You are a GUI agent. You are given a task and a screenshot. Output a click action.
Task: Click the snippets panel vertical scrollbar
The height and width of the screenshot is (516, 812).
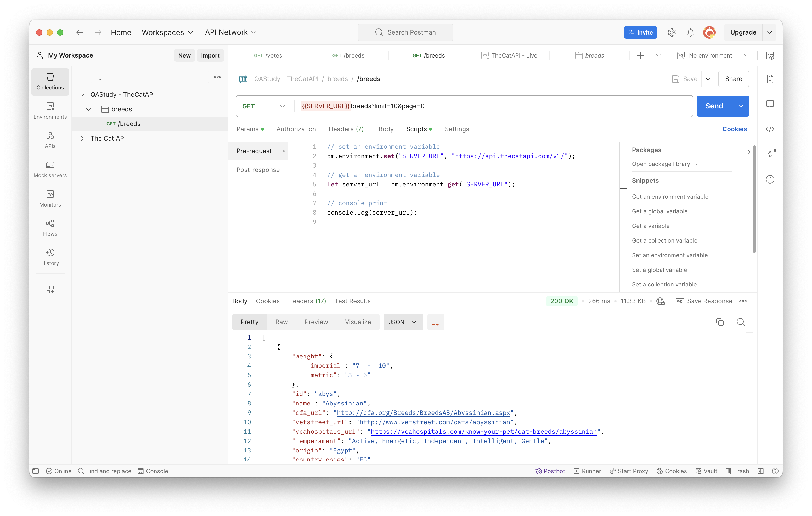(x=754, y=199)
